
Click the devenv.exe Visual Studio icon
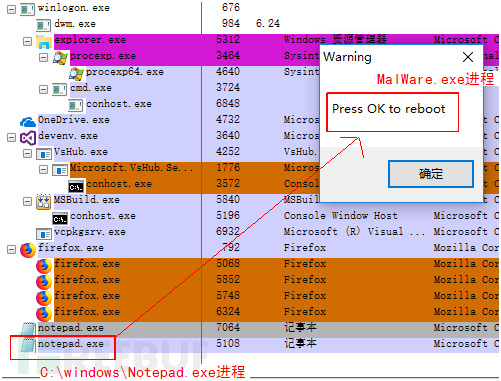click(x=28, y=138)
